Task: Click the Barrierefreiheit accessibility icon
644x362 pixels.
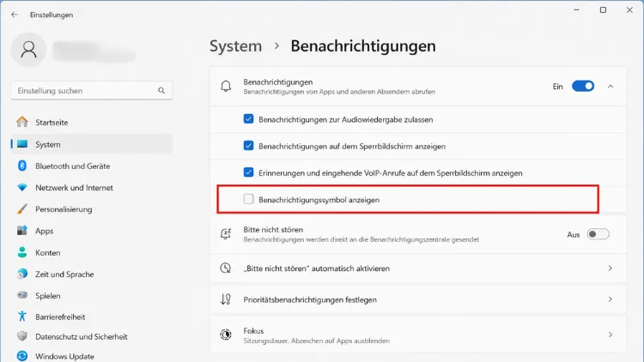Action: pyautogui.click(x=22, y=317)
